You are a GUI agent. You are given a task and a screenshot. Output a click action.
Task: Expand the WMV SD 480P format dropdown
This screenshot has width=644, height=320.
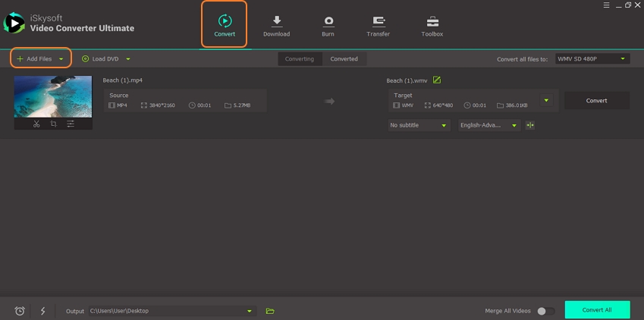point(592,58)
